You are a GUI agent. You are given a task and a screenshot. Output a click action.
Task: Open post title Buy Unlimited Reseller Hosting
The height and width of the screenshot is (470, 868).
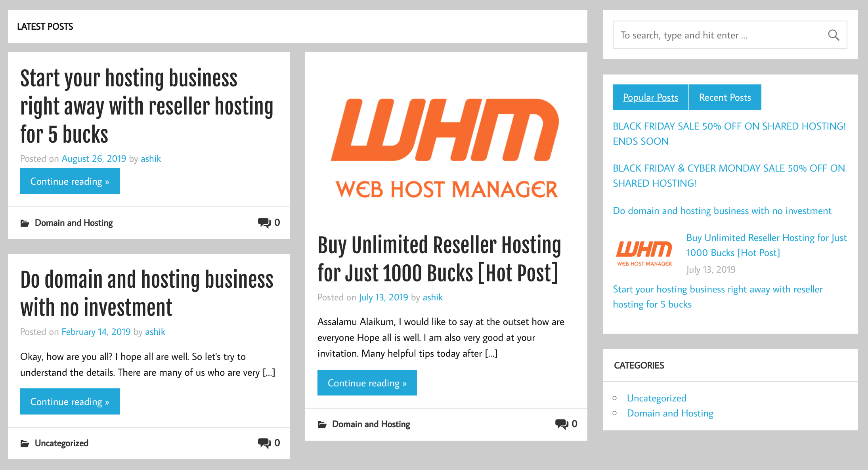coord(439,259)
